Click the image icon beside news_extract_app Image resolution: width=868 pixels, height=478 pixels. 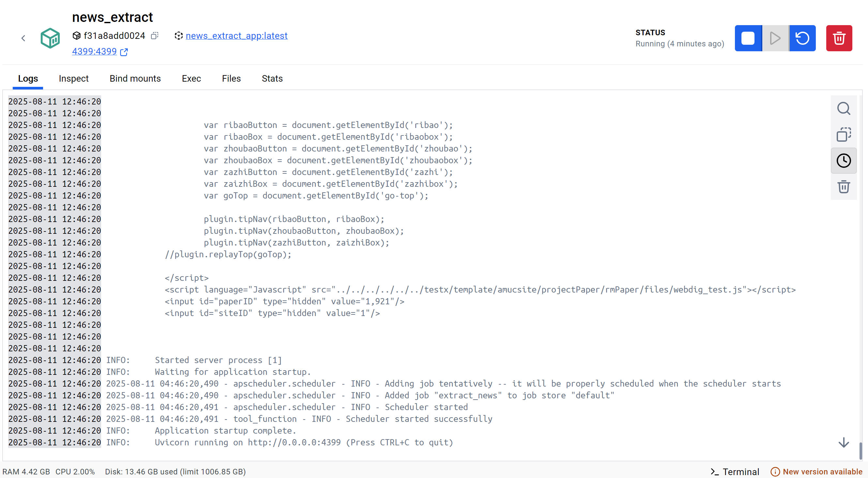[x=178, y=36]
